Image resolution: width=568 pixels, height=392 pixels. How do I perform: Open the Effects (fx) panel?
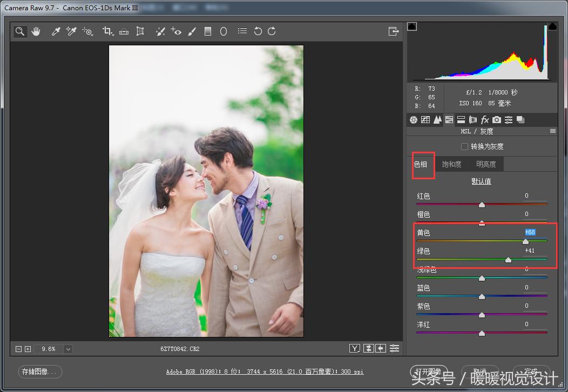[485, 120]
